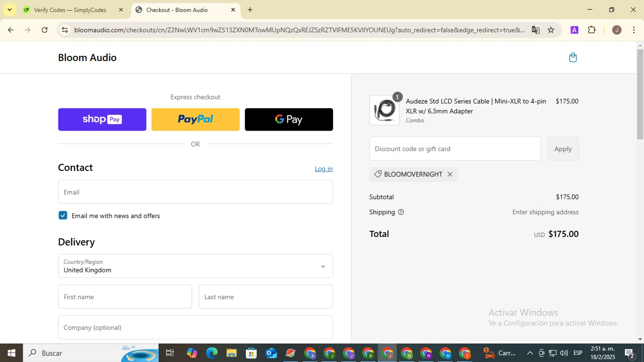The width and height of the screenshot is (644, 362).
Task: Focus the Discount code or gift card field
Action: click(x=455, y=149)
